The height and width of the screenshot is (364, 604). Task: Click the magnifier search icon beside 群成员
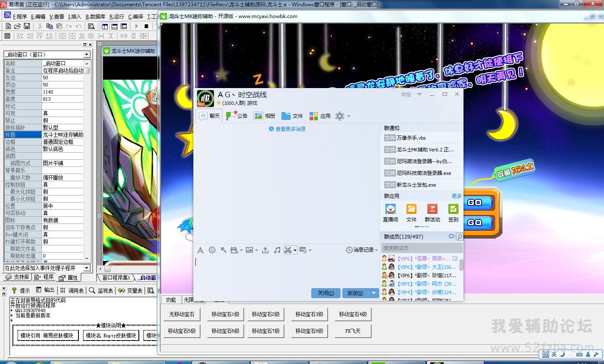(x=459, y=237)
